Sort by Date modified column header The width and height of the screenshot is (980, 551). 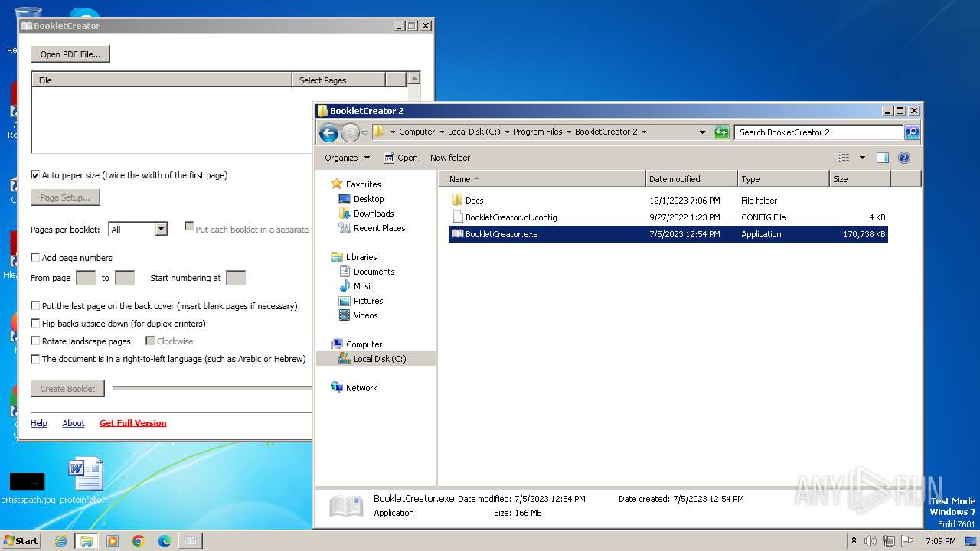click(x=691, y=179)
